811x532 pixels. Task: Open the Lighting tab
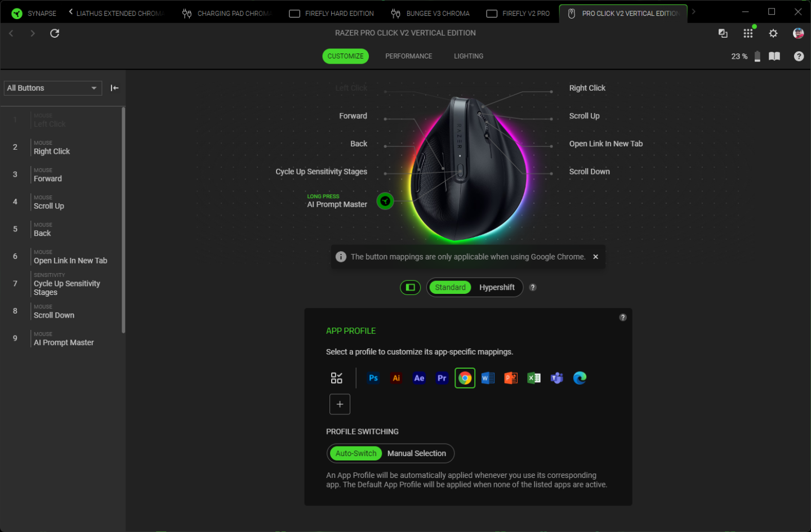(469, 56)
